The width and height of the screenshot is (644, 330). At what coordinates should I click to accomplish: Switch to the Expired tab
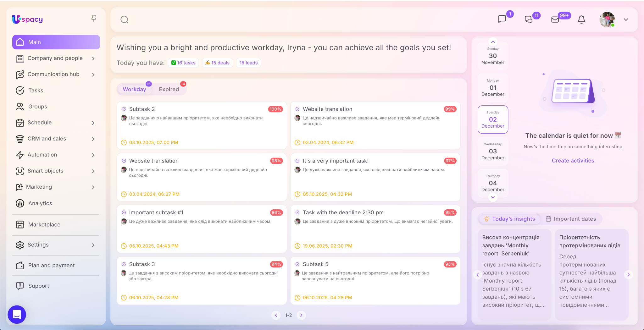click(169, 89)
